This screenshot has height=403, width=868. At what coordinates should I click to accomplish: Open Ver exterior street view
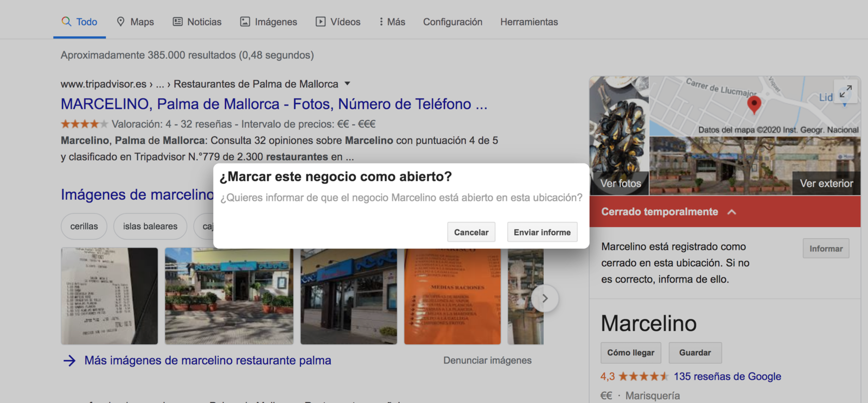755,166
